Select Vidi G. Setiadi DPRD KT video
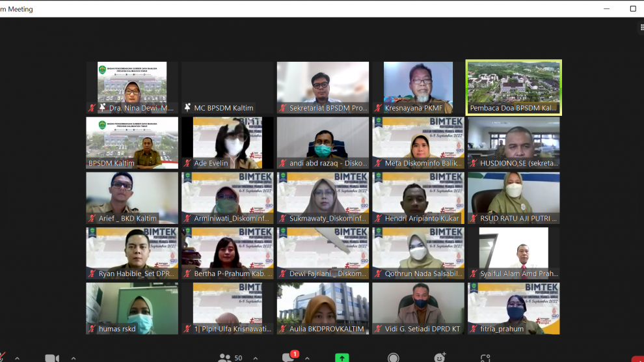 418,308
